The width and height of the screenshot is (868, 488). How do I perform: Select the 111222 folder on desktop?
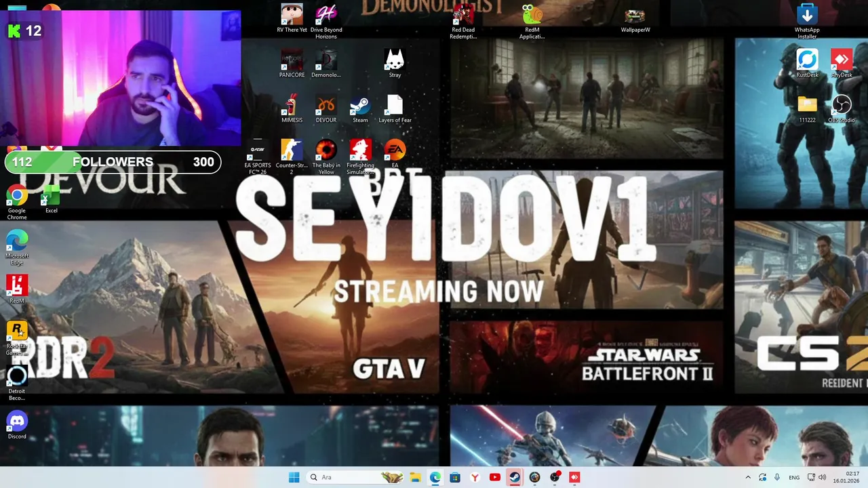tap(807, 108)
